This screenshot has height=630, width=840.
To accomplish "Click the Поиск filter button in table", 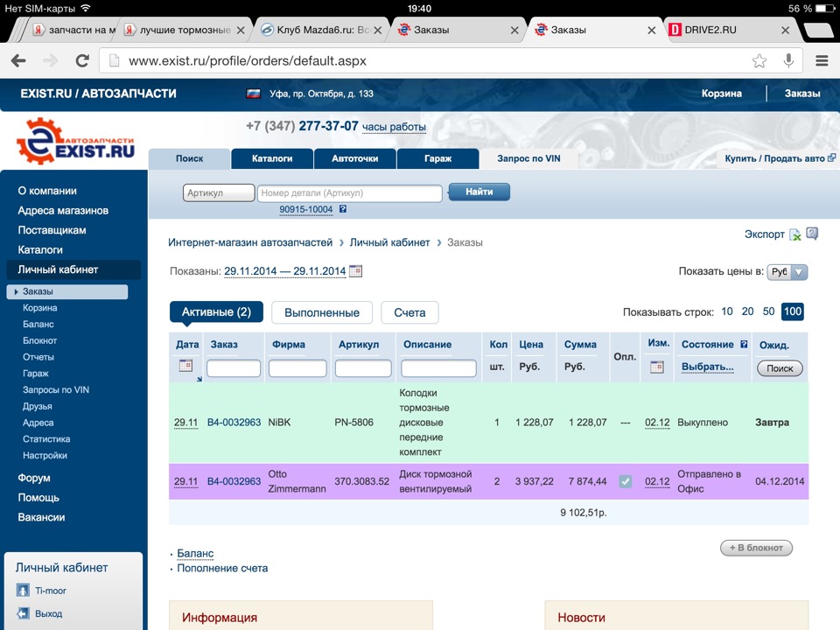I will pos(780,368).
